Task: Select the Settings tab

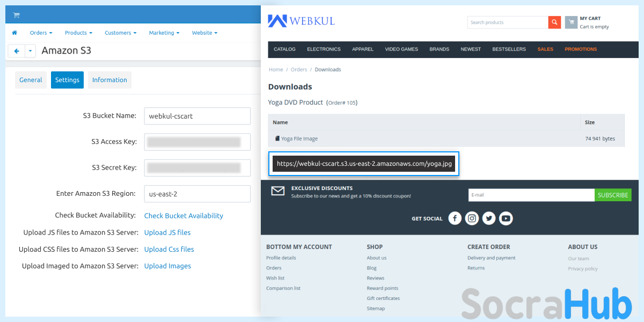Action: point(67,80)
